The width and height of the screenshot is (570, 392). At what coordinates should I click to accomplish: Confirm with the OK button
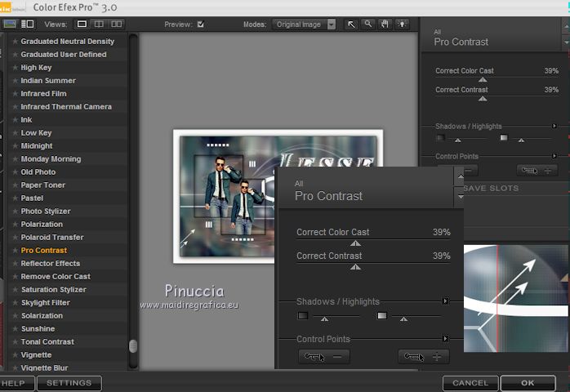click(528, 383)
